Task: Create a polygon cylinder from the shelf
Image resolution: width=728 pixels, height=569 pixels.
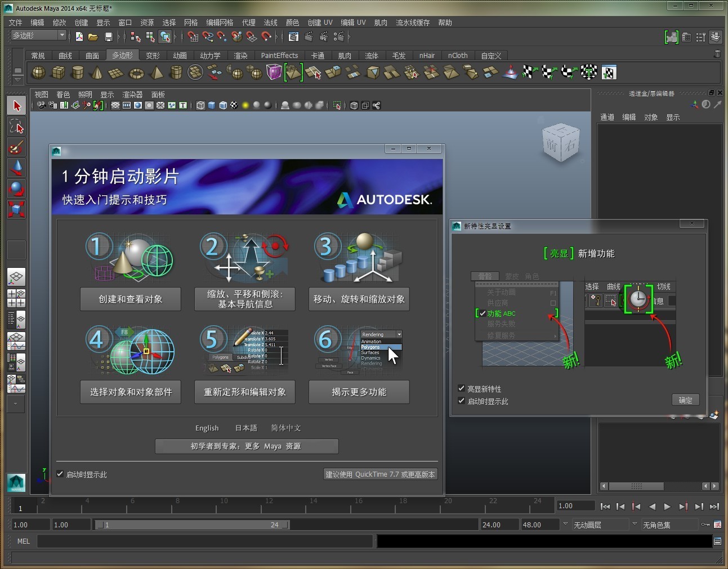Action: 78,73
